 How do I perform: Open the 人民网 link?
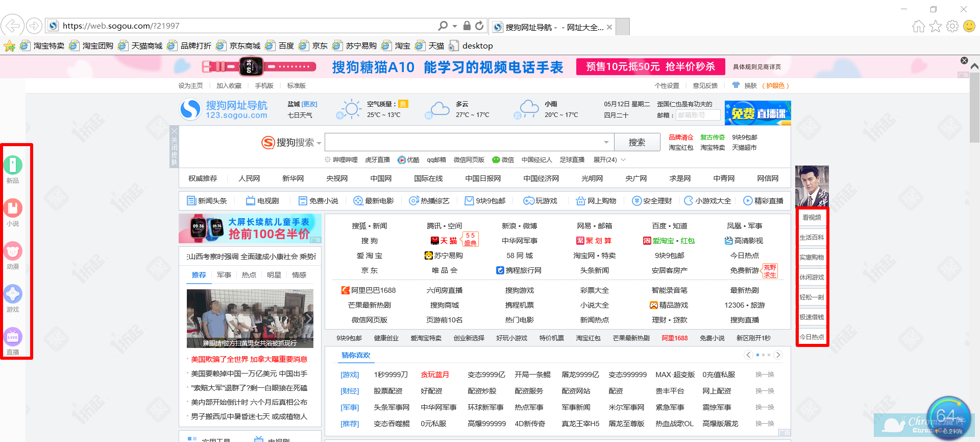pos(249,178)
